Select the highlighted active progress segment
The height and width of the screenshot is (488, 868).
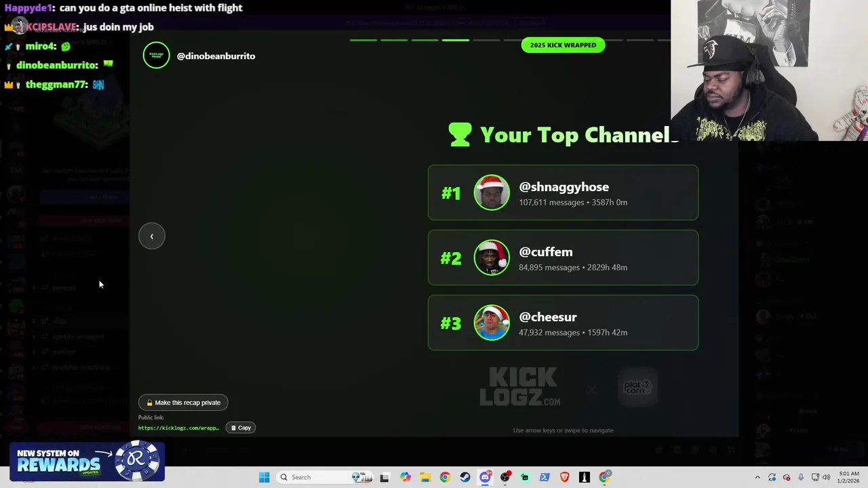coord(455,40)
